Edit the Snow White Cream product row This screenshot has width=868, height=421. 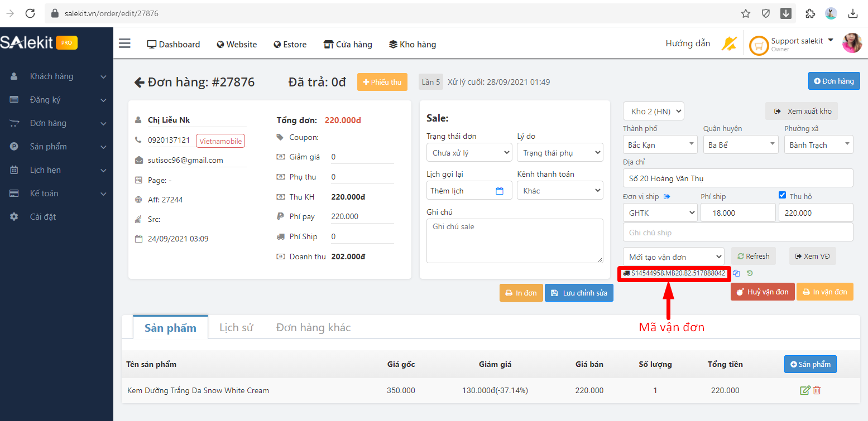tap(805, 390)
